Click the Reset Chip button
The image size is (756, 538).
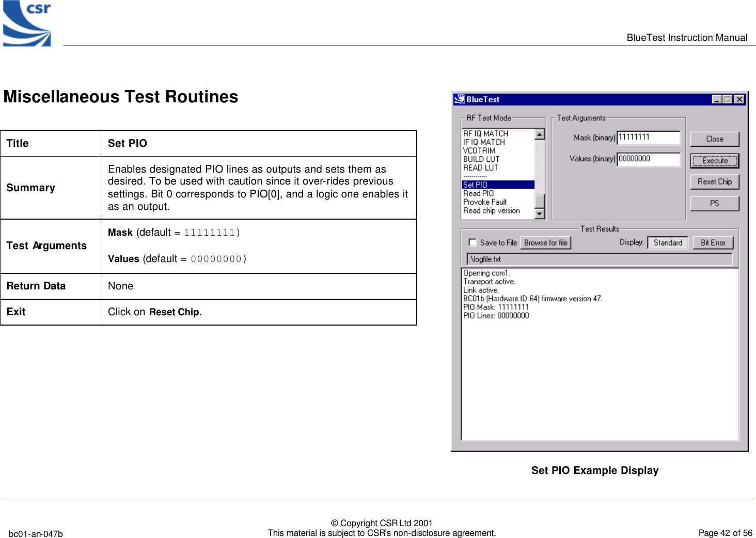[715, 182]
